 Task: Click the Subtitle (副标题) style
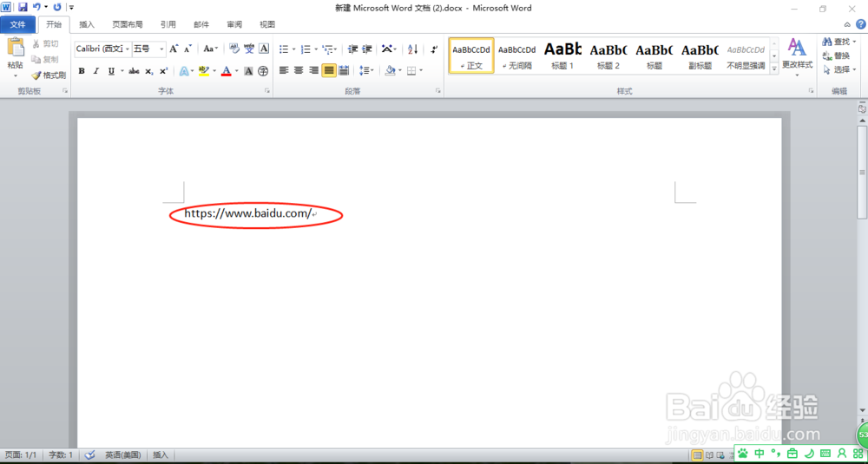(x=700, y=56)
